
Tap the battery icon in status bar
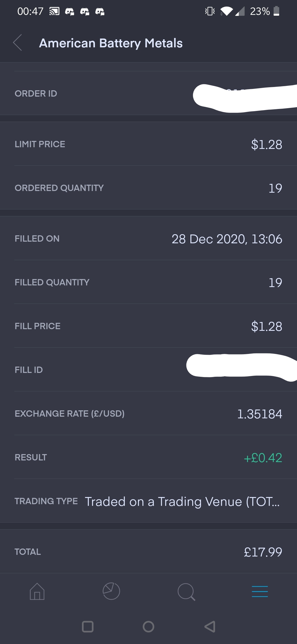277,11
